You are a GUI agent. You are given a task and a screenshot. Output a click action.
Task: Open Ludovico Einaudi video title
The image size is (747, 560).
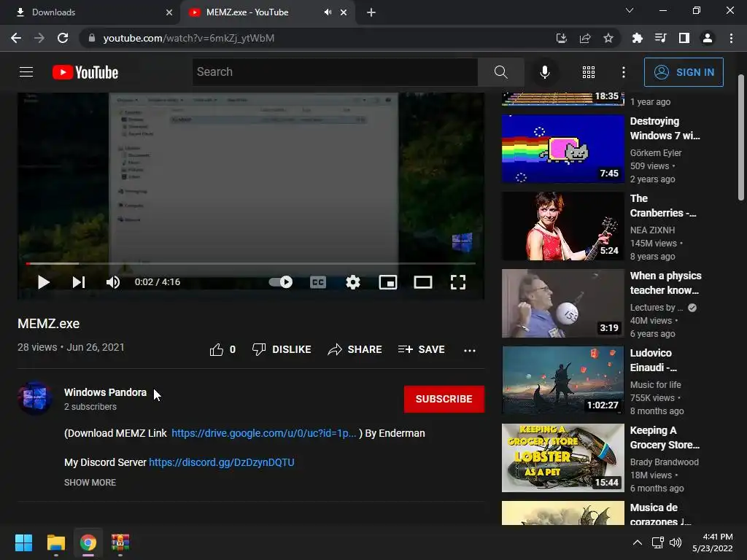[653, 360]
